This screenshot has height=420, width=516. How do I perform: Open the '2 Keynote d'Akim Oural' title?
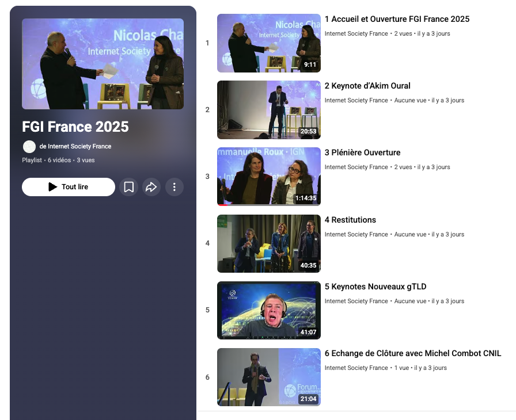tap(367, 86)
